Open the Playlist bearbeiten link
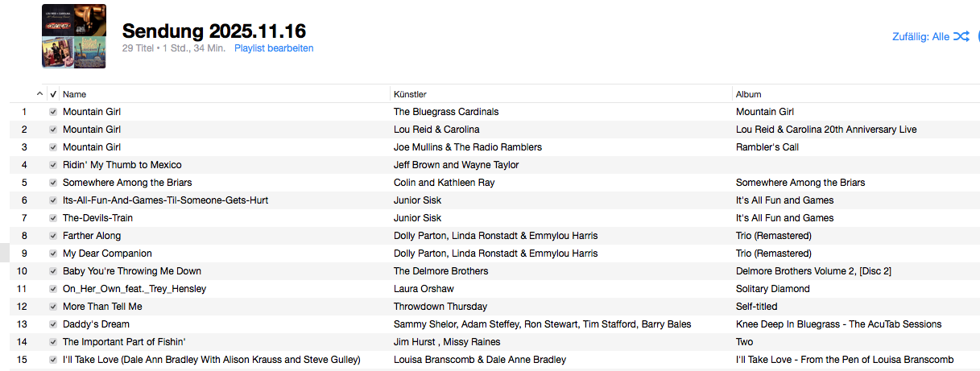The width and height of the screenshot is (980, 371). 274,48
